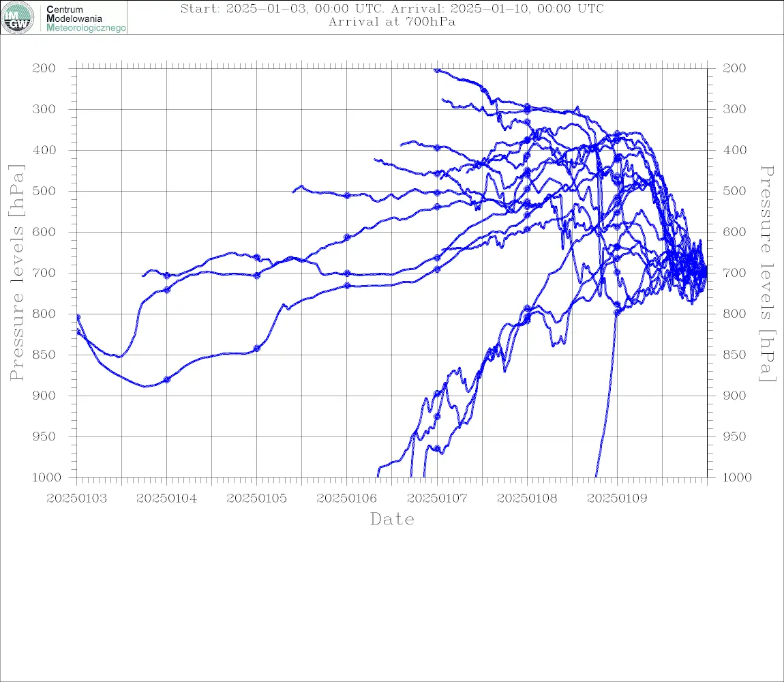Click the right axis 800 label
784x682 pixels.
(x=734, y=314)
